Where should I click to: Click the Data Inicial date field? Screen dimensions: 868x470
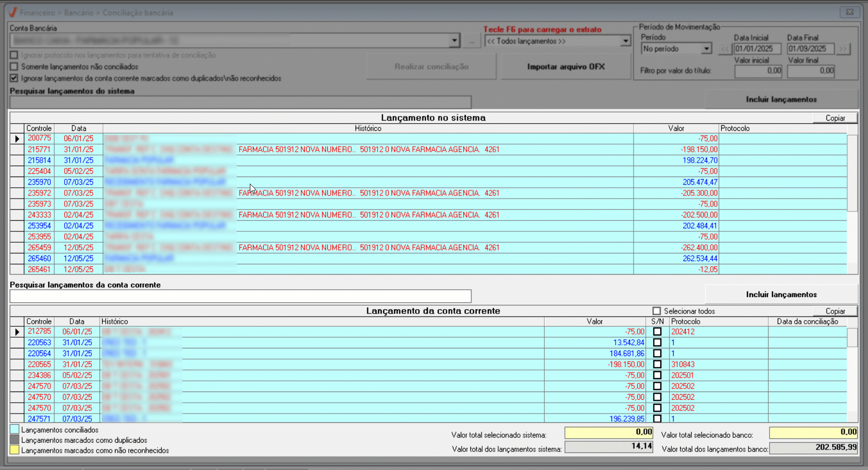(x=757, y=49)
